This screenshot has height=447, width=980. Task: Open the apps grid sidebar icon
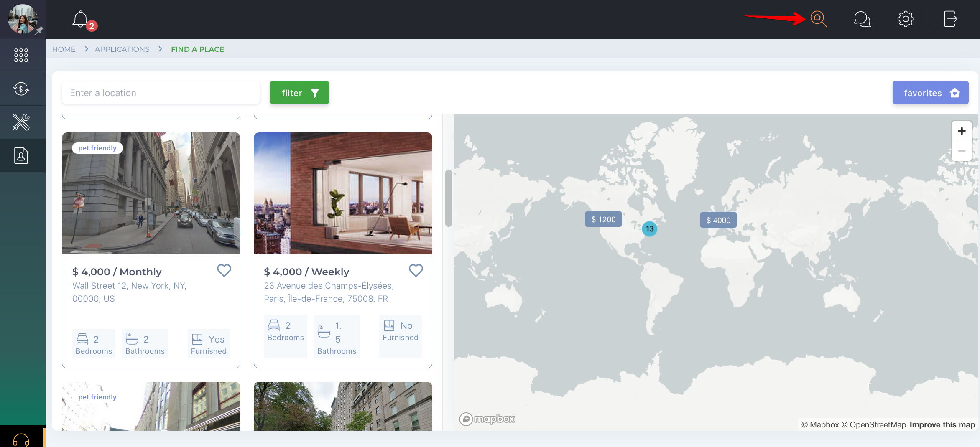(x=21, y=55)
